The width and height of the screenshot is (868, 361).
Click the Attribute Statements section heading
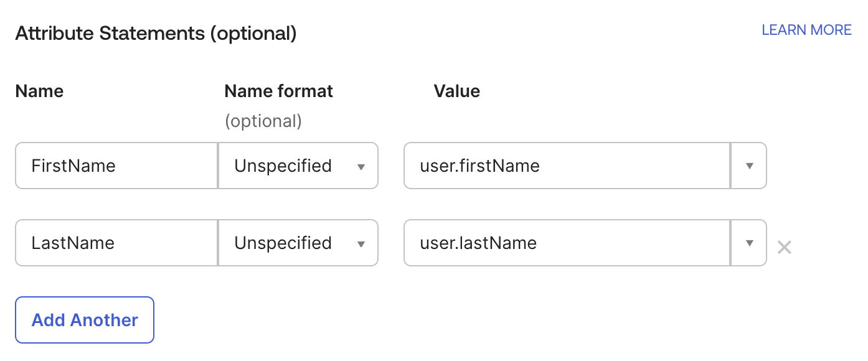point(156,33)
